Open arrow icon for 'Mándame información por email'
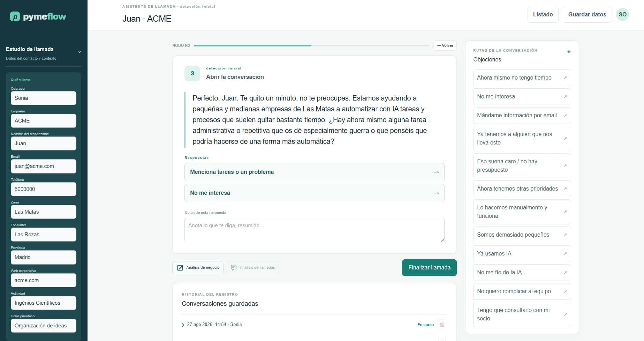644x341 pixels. (x=565, y=116)
